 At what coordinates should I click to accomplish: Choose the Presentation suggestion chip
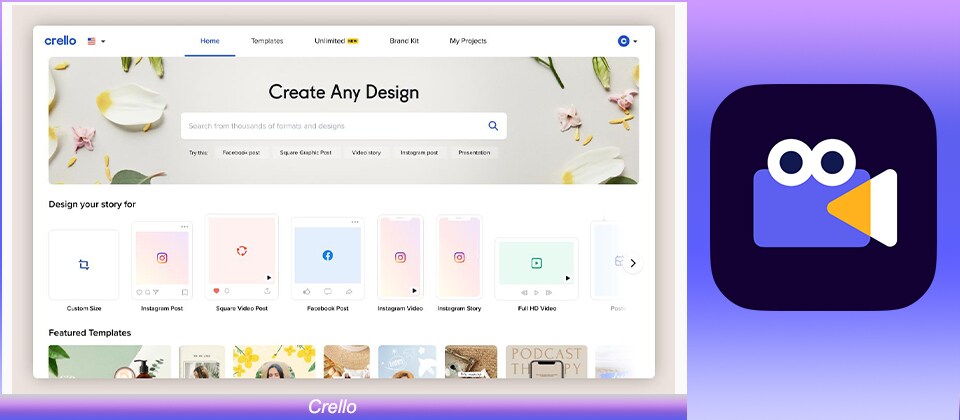(474, 152)
